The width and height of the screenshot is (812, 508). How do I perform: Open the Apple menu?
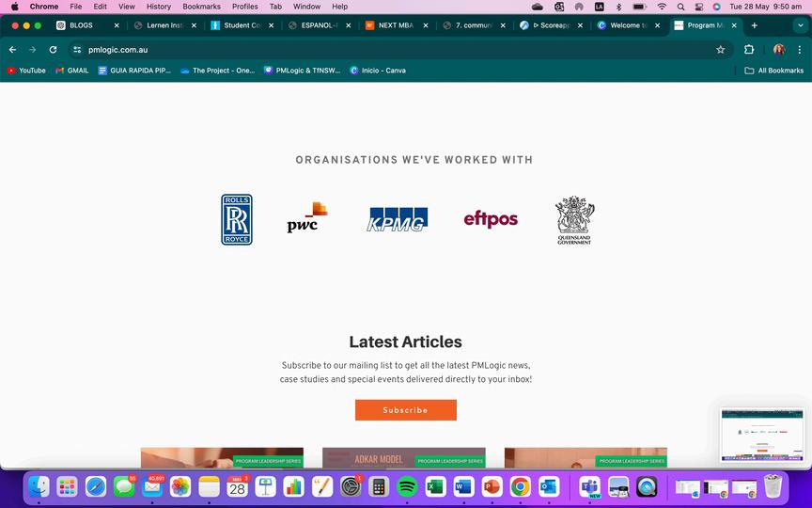pos(14,7)
